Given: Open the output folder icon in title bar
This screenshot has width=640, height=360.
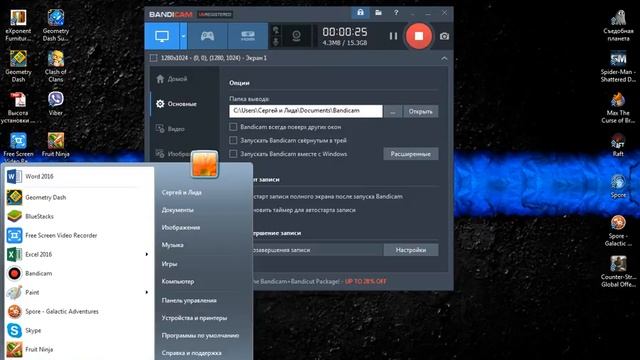Looking at the screenshot, I should pyautogui.click(x=378, y=13).
